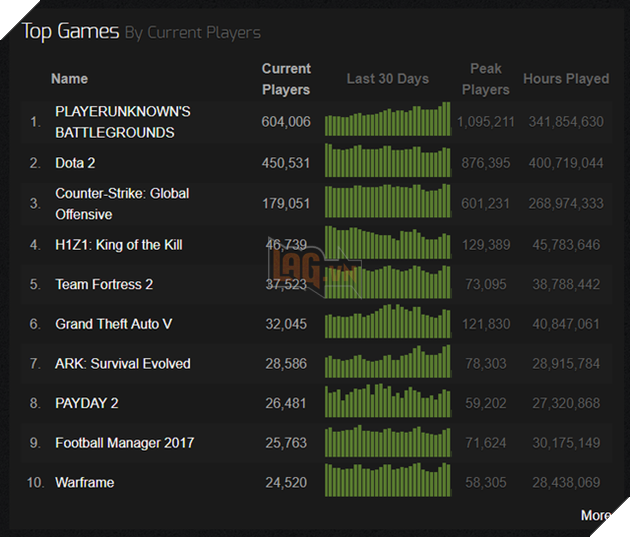The width and height of the screenshot is (630, 537).
Task: Select hours played value 45,783,646
Action: point(566,245)
